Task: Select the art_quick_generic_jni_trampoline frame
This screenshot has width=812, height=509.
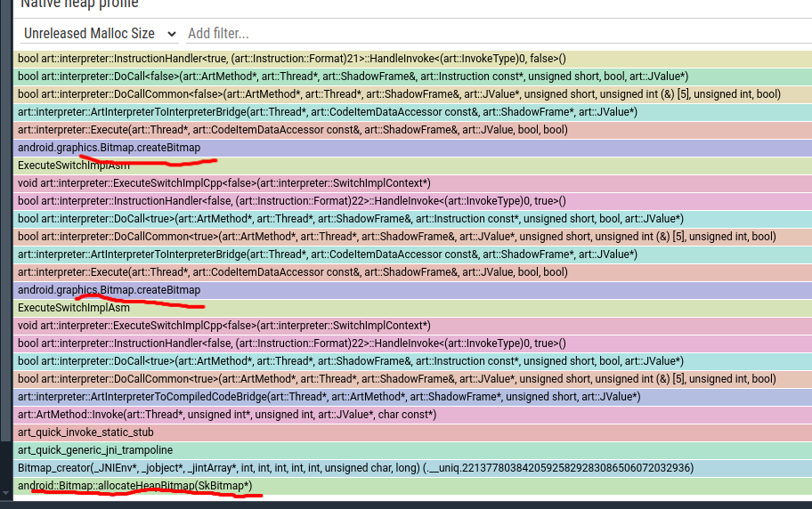Action: pyautogui.click(x=413, y=450)
